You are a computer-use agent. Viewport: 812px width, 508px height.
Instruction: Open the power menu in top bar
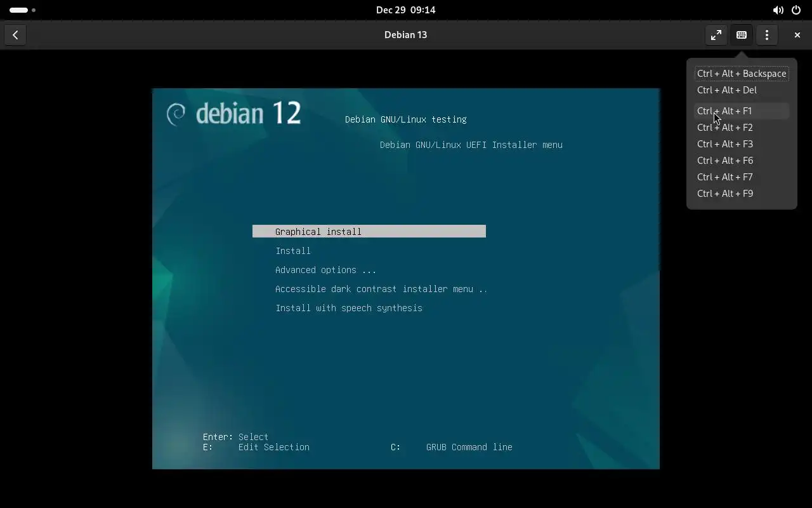tap(796, 10)
